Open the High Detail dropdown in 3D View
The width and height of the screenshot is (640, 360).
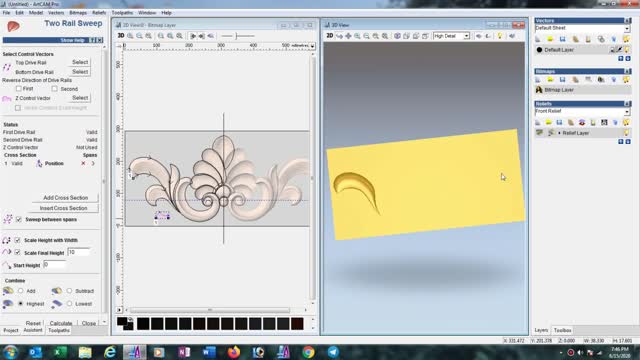pyautogui.click(x=466, y=36)
